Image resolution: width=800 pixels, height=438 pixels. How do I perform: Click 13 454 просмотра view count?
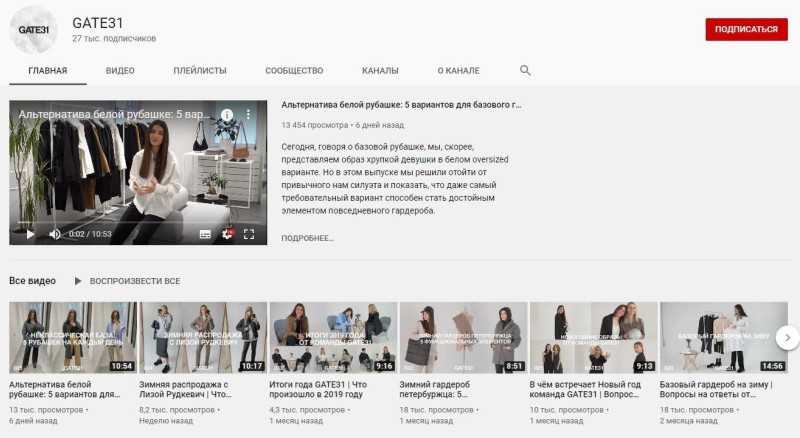[315, 125]
